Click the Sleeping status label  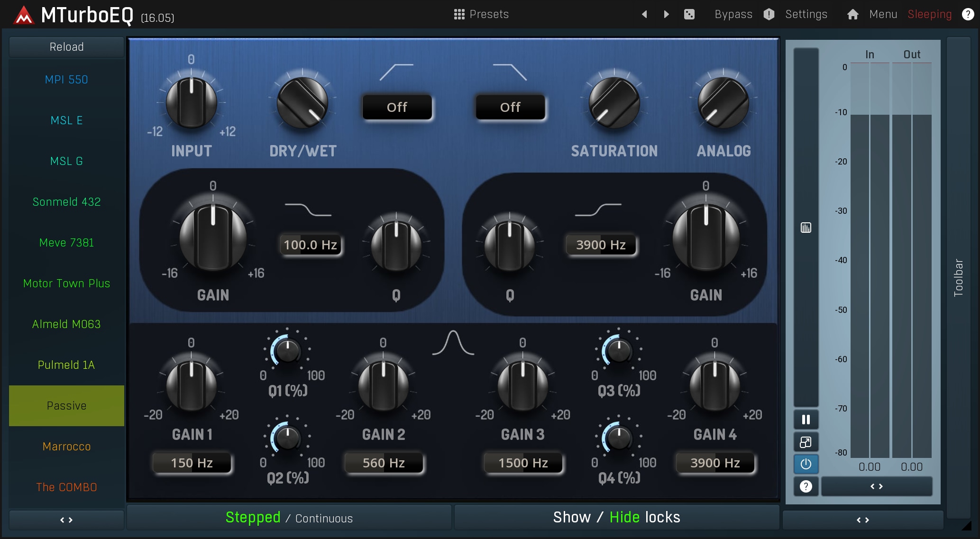click(x=929, y=14)
